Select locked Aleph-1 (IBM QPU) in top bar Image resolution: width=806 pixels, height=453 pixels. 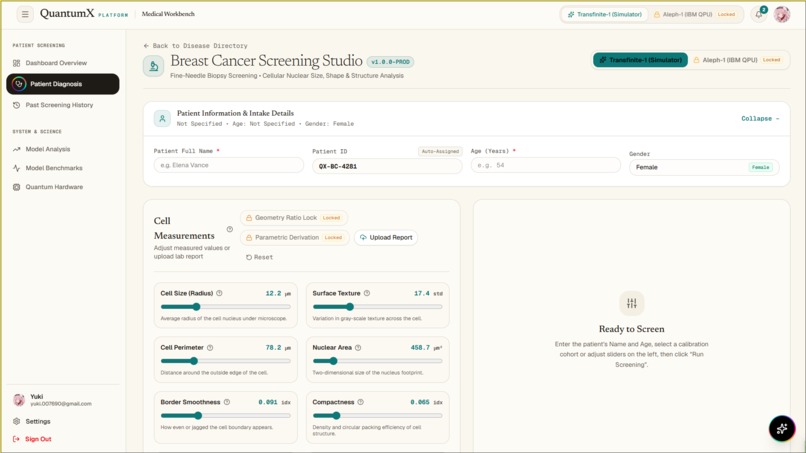[695, 14]
